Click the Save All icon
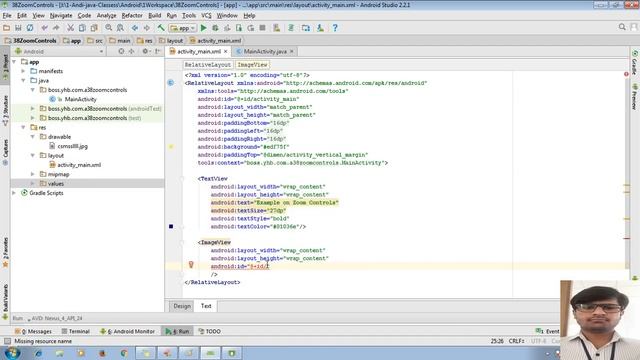This screenshot has height=360, width=640. point(18,28)
